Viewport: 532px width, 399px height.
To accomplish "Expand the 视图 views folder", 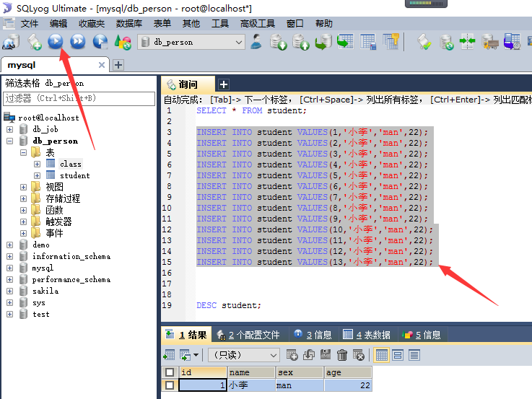I will click(23, 187).
